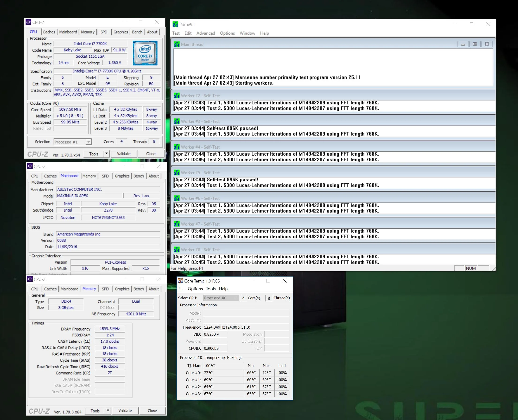Click the CPU-Z Memory window's title icon
Screen dimensions: 518x420
(30, 279)
